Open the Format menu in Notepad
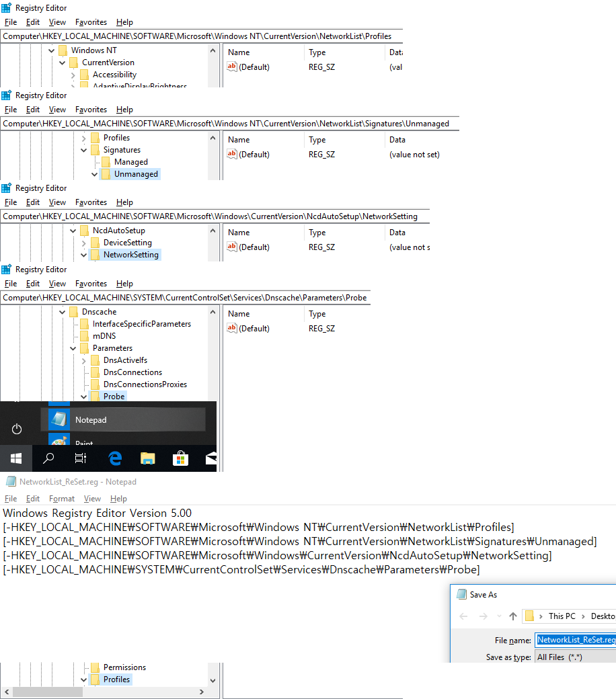616x699 pixels. (62, 499)
